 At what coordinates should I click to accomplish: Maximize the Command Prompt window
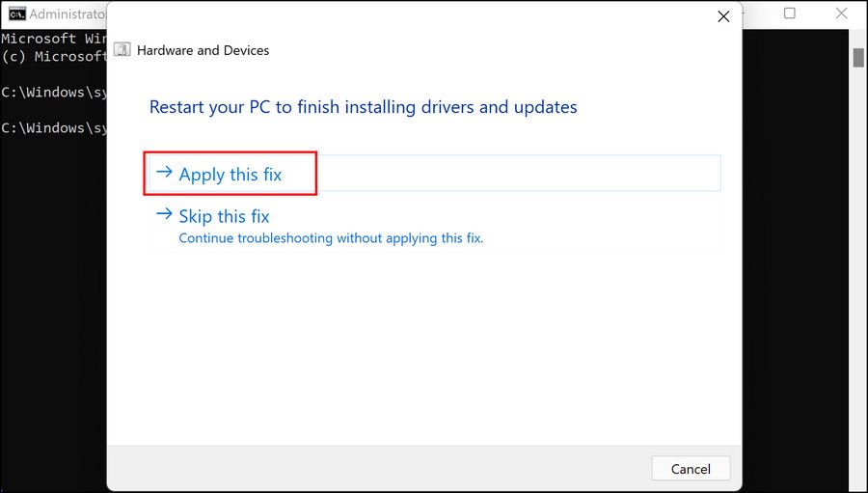tap(790, 14)
